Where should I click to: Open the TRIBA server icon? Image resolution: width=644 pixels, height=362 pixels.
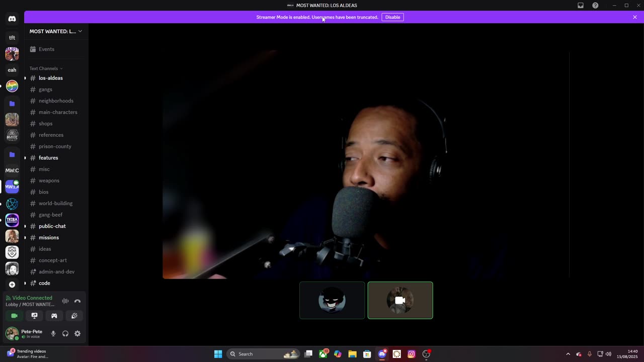[12, 220]
